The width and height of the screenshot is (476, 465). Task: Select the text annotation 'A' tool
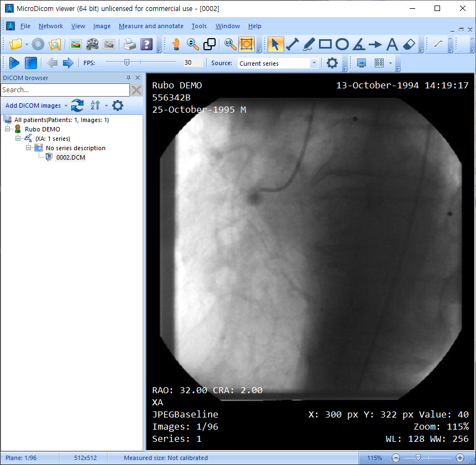click(x=392, y=44)
